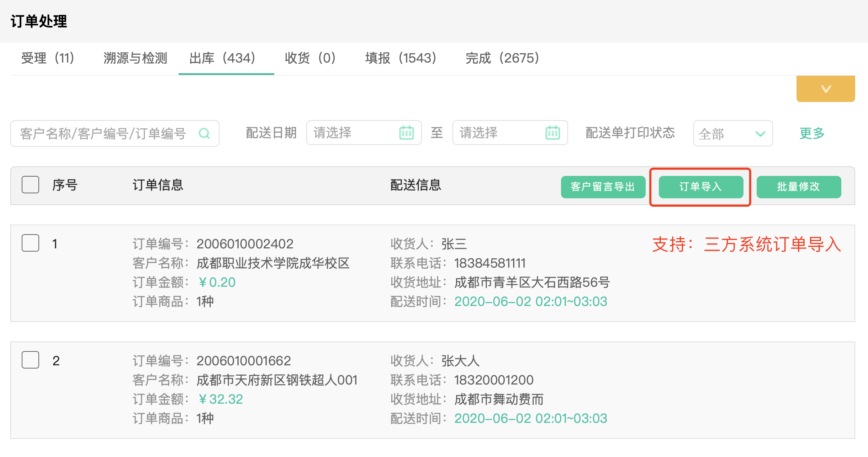Click the 订单导入 button
This screenshot has height=457, width=868.
click(x=700, y=187)
